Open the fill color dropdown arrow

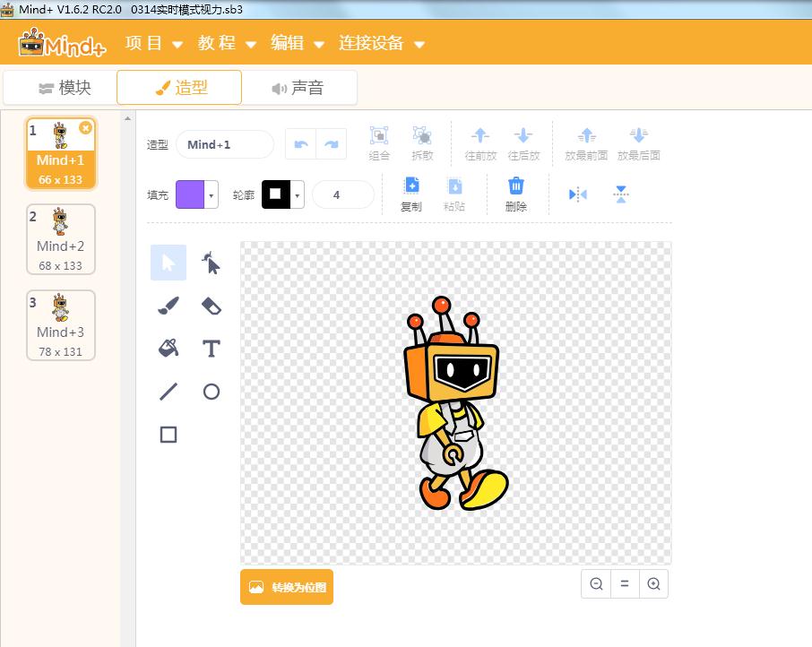point(211,195)
